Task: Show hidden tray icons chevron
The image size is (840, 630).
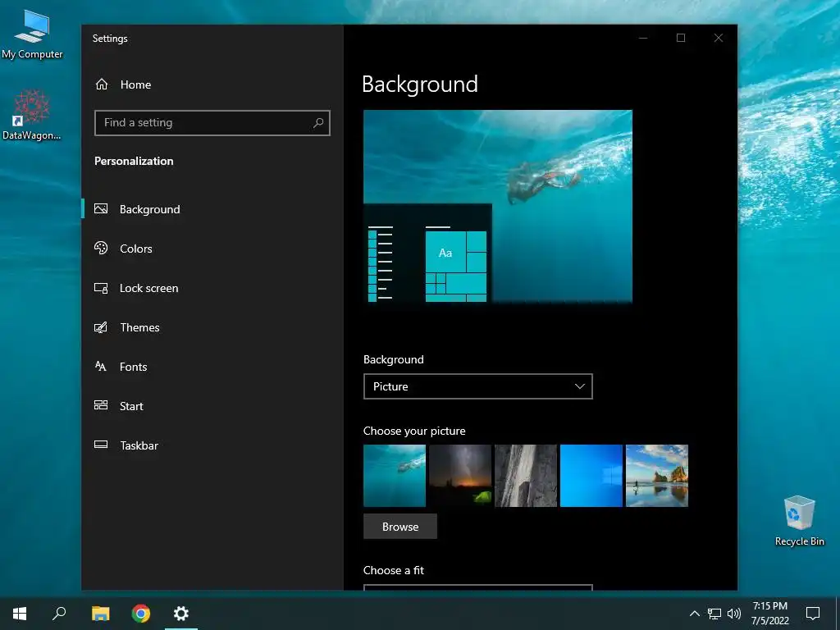Action: pos(694,614)
